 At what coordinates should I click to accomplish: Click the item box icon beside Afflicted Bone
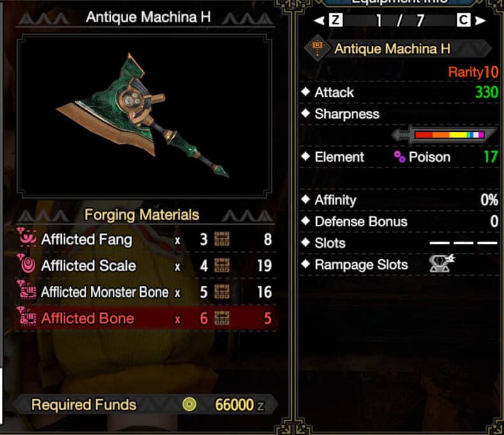point(222,318)
